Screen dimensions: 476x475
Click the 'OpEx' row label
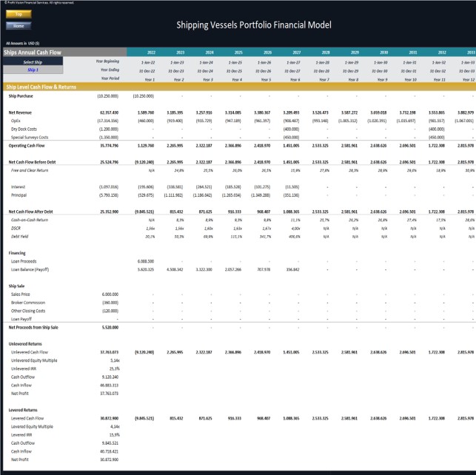16,121
